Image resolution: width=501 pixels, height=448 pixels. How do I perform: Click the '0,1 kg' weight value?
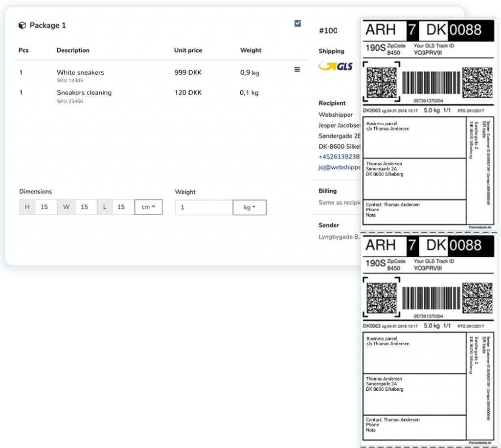tap(249, 93)
